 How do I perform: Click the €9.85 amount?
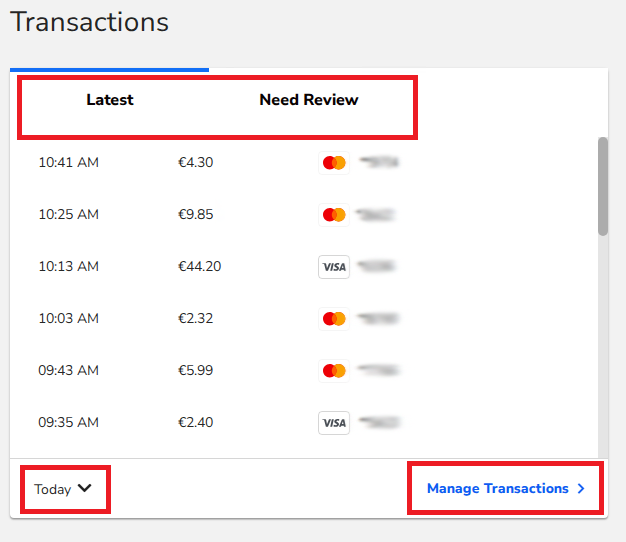click(196, 214)
